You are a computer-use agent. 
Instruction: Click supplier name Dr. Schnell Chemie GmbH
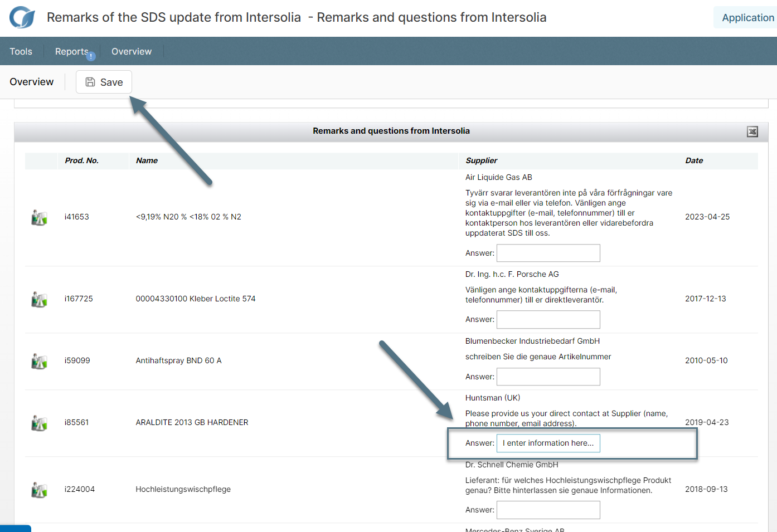pos(512,465)
